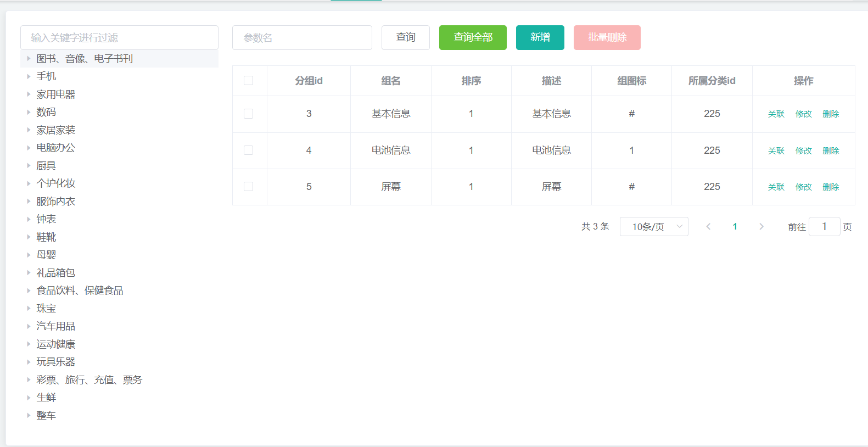This screenshot has height=447, width=868.
Task: Expand the 手机 tree node arrow
Action: coord(29,76)
